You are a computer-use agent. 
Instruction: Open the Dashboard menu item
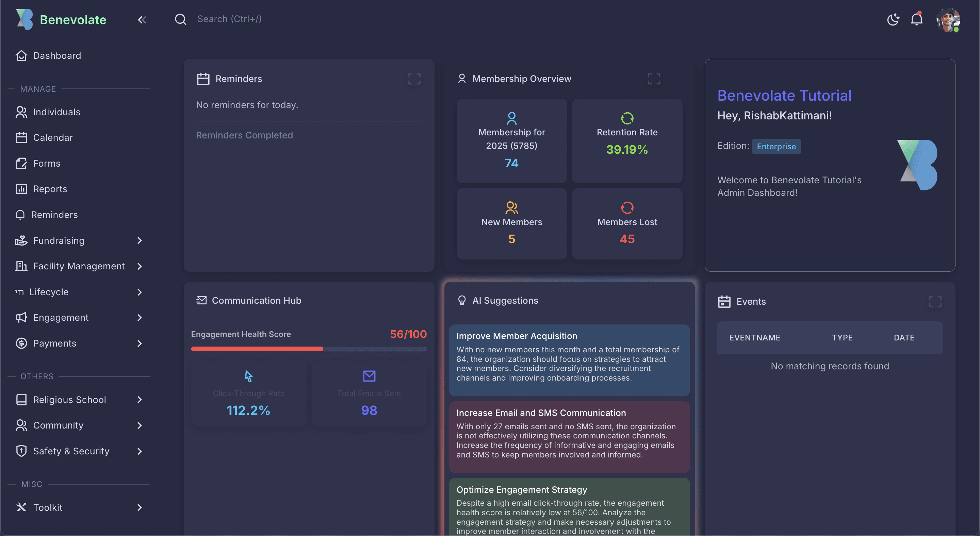(57, 55)
